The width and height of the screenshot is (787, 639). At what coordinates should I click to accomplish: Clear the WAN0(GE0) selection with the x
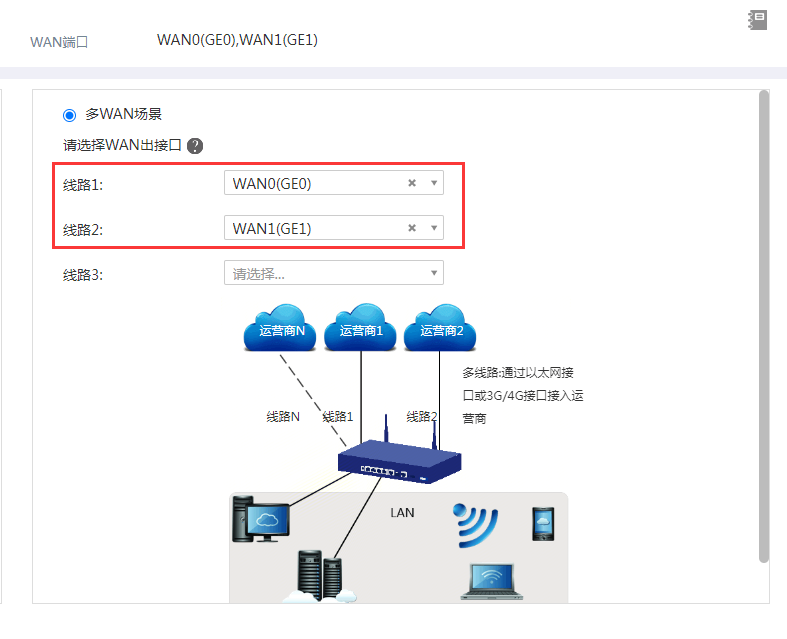pos(412,183)
